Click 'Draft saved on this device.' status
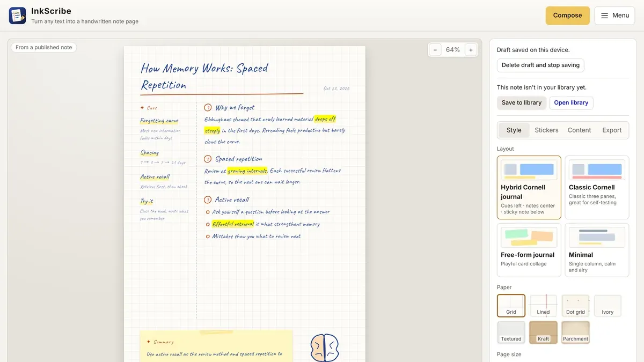The image size is (644, 362). pos(533,50)
